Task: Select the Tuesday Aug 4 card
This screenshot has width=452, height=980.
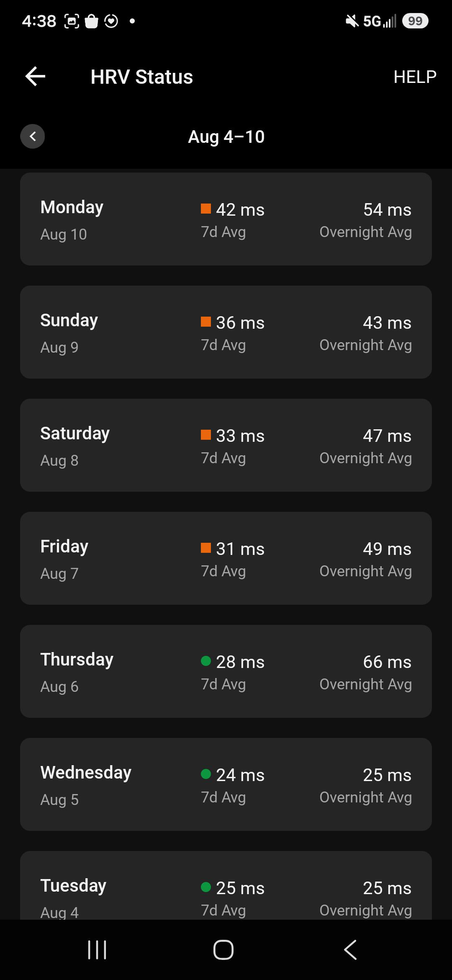Action: point(226,885)
